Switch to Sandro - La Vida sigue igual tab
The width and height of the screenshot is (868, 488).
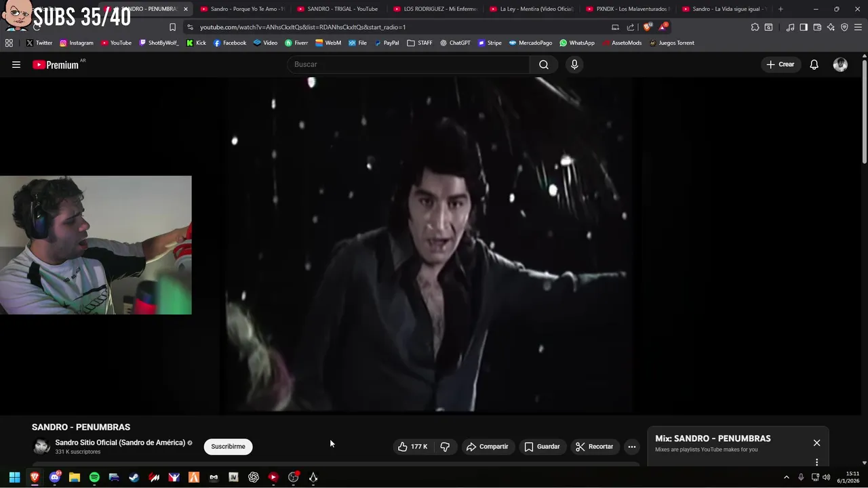click(724, 9)
